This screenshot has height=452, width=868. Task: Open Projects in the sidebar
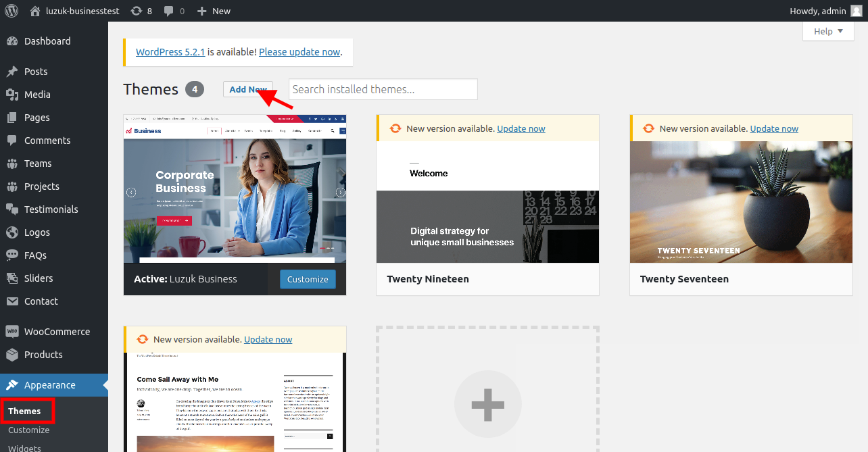click(x=42, y=186)
